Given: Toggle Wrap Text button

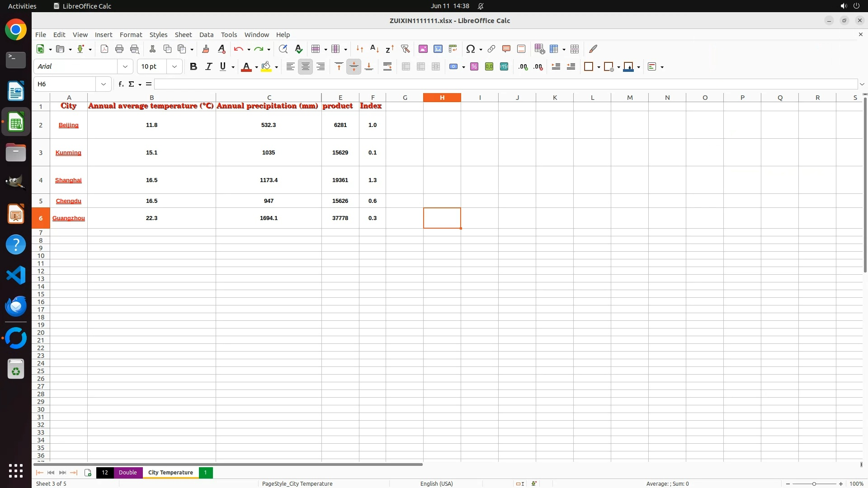Looking at the screenshot, I should click(387, 66).
